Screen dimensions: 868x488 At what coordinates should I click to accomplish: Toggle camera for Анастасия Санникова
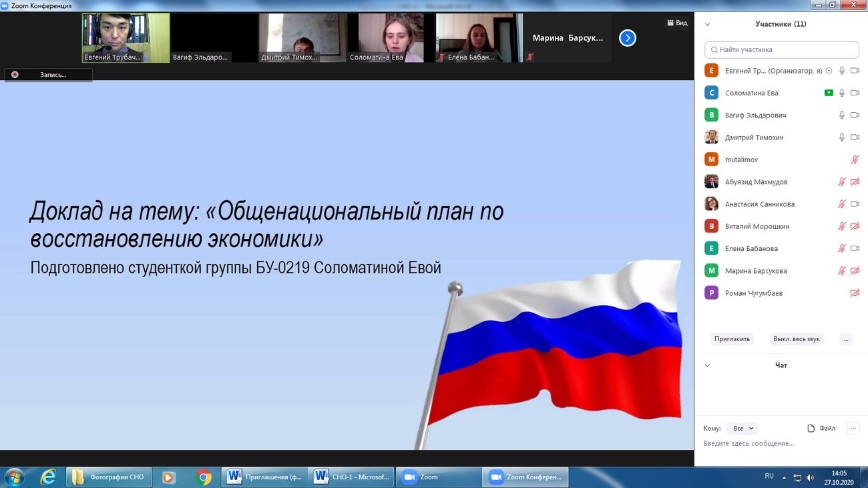click(855, 204)
